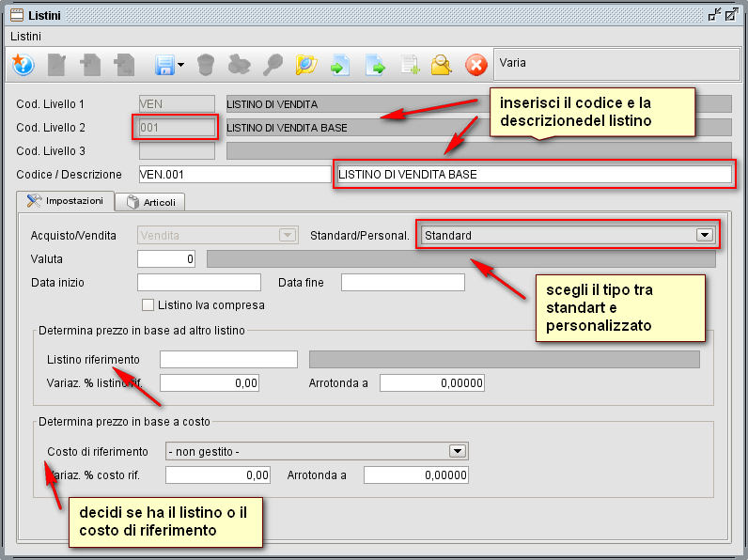Click the Cod. Livello 1 label
Screen dimensions: 748x560
[x=50, y=104]
